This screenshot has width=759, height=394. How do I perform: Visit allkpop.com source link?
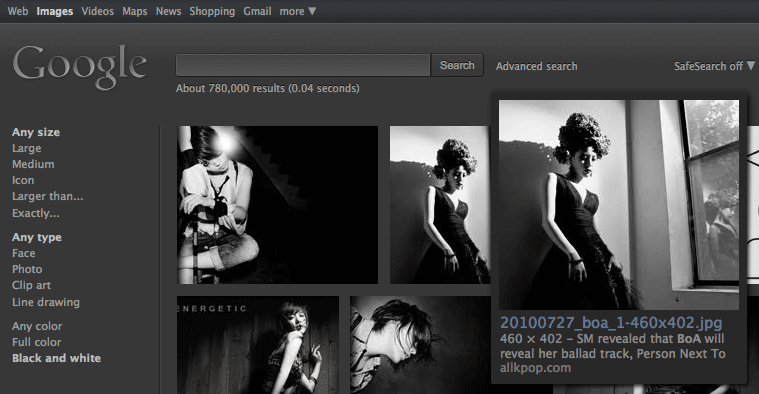[535, 368]
